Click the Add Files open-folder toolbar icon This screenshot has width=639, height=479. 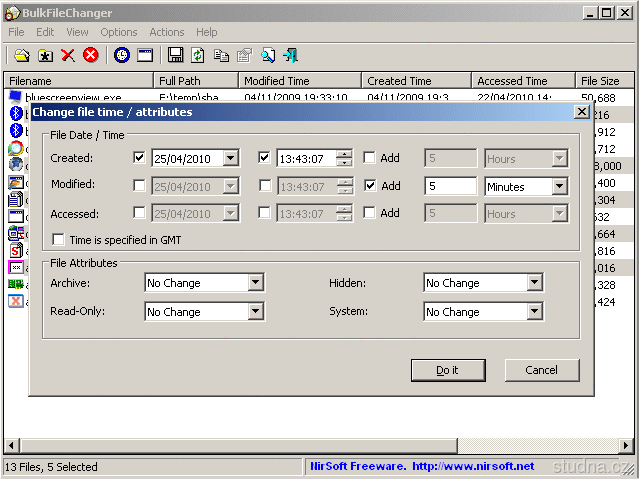click(21, 55)
